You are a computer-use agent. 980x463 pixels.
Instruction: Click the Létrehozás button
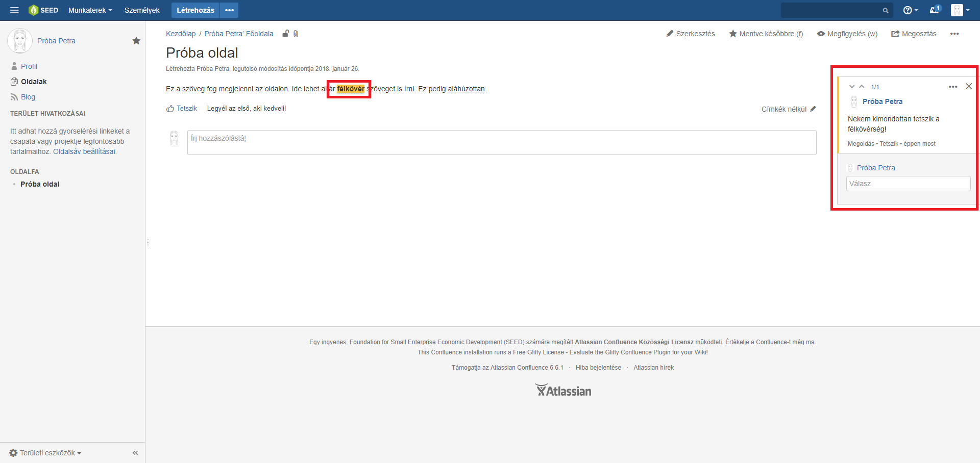(x=195, y=10)
